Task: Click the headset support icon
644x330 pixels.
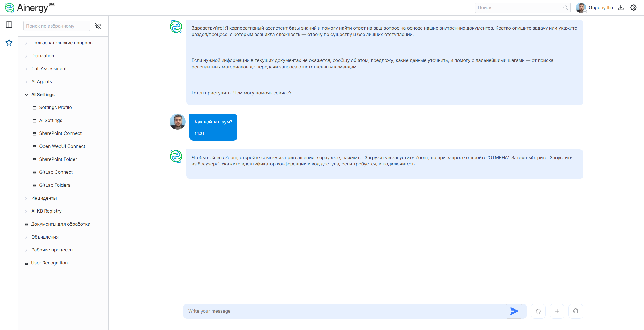Action: (x=576, y=311)
